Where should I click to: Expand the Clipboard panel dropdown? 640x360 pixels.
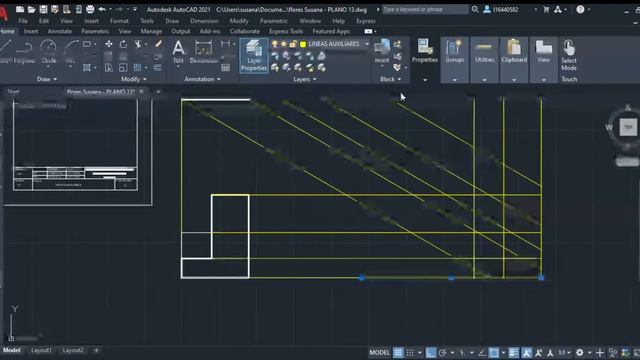click(514, 80)
